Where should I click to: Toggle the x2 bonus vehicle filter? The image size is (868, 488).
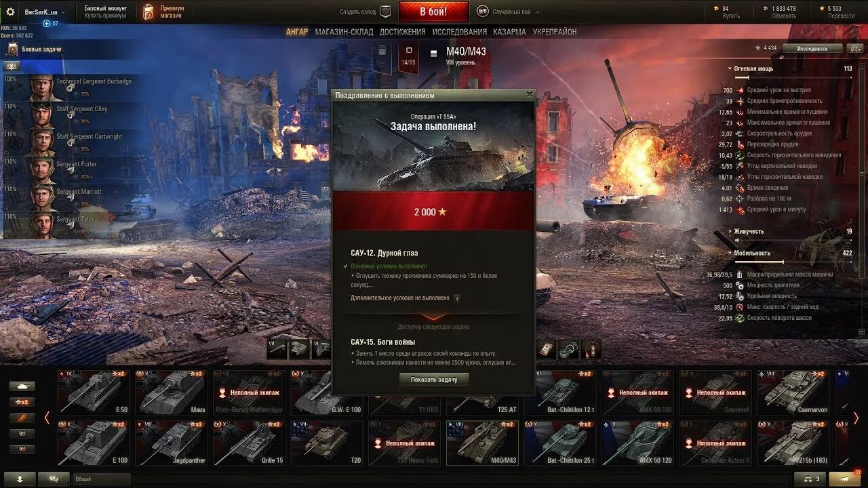[22, 402]
